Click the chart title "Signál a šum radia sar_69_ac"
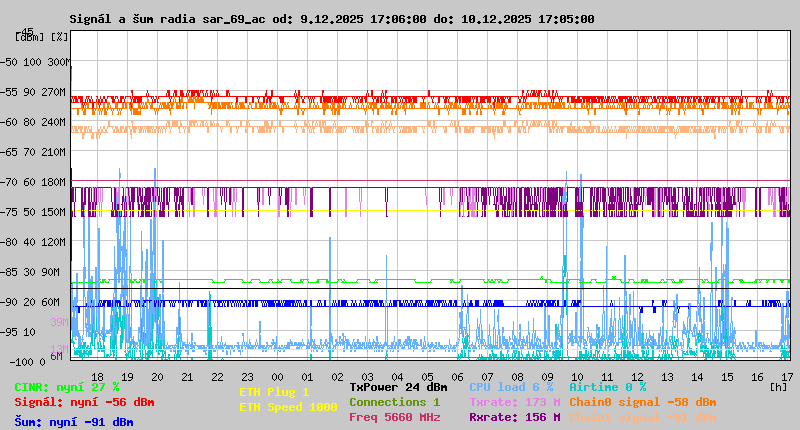Screen dimensions: 800x430 tap(167, 19)
